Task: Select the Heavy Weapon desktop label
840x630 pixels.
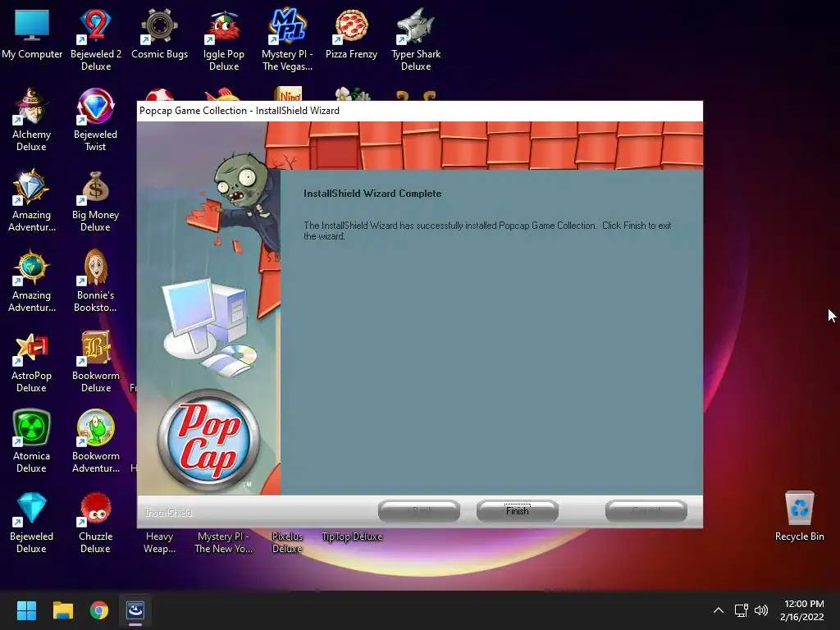Action: pos(160,542)
